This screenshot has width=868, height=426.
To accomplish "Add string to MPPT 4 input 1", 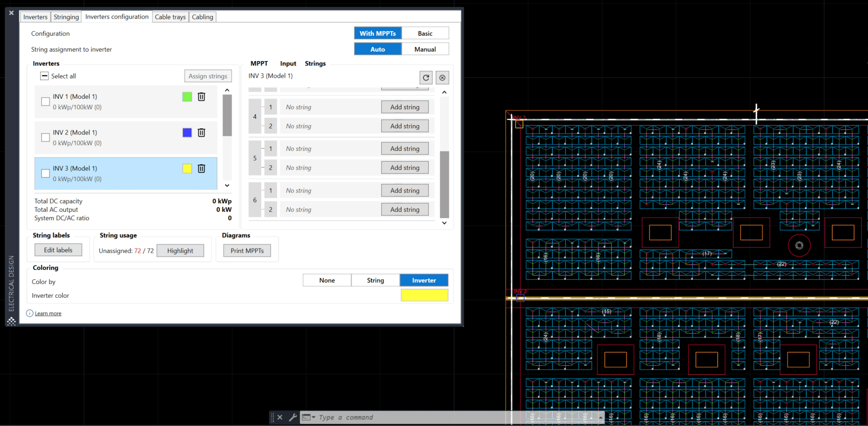I will coord(405,107).
